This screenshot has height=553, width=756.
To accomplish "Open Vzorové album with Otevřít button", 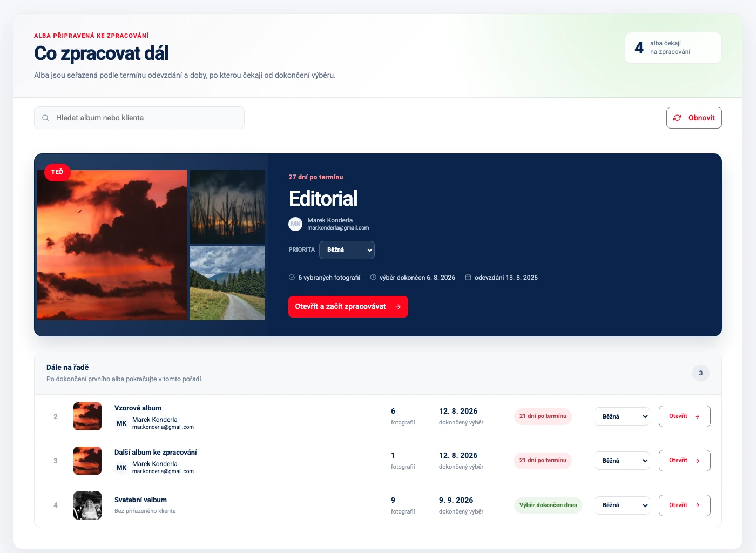I will tap(685, 416).
